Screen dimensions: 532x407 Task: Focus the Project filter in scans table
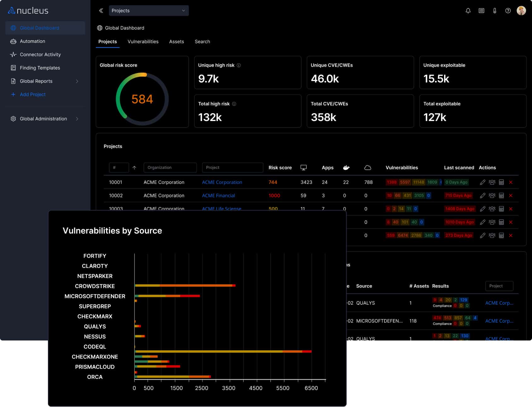click(499, 286)
